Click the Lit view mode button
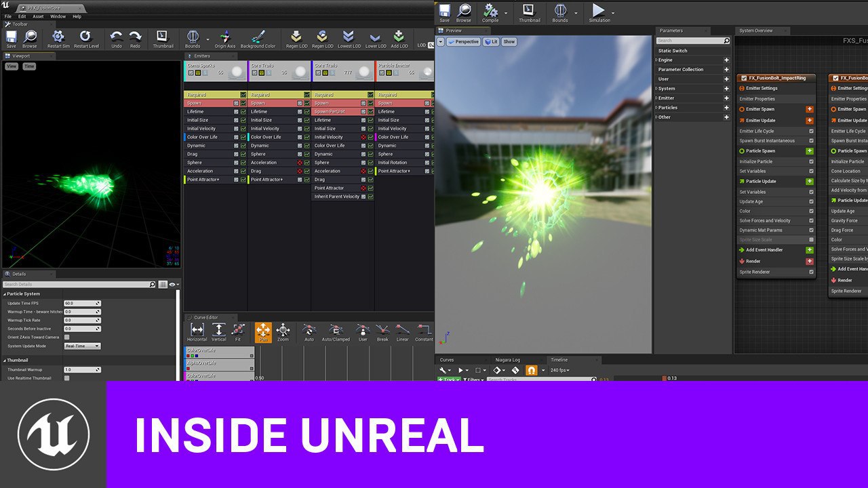This screenshot has width=868, height=488. tap(491, 41)
